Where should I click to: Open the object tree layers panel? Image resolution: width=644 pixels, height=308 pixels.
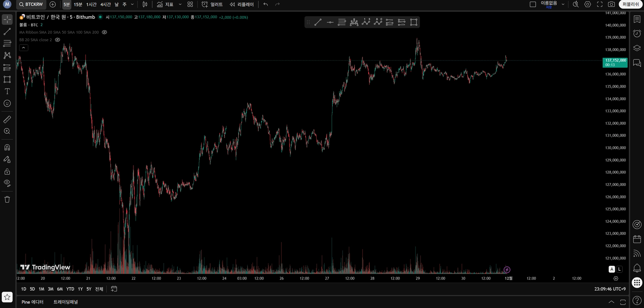[637, 48]
